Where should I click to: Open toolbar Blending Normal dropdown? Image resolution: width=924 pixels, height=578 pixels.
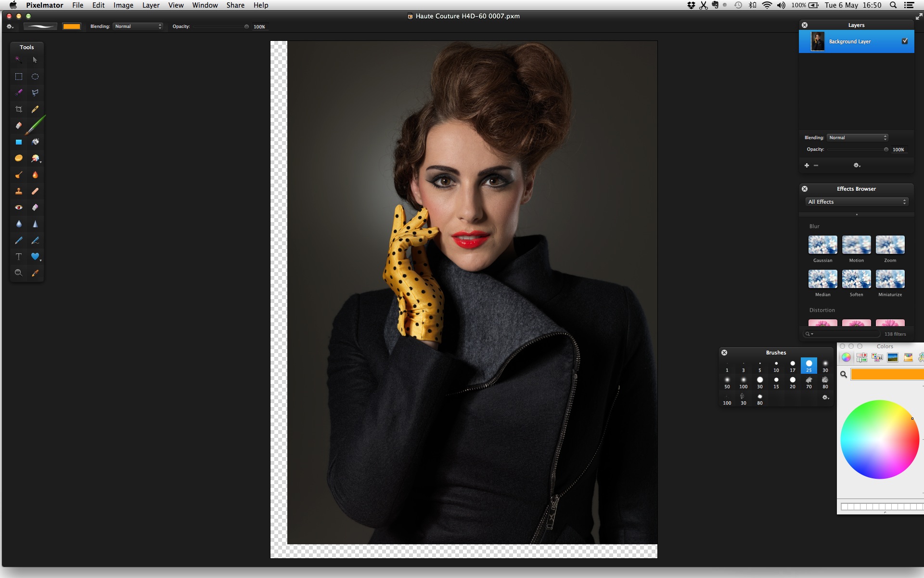coord(138,26)
